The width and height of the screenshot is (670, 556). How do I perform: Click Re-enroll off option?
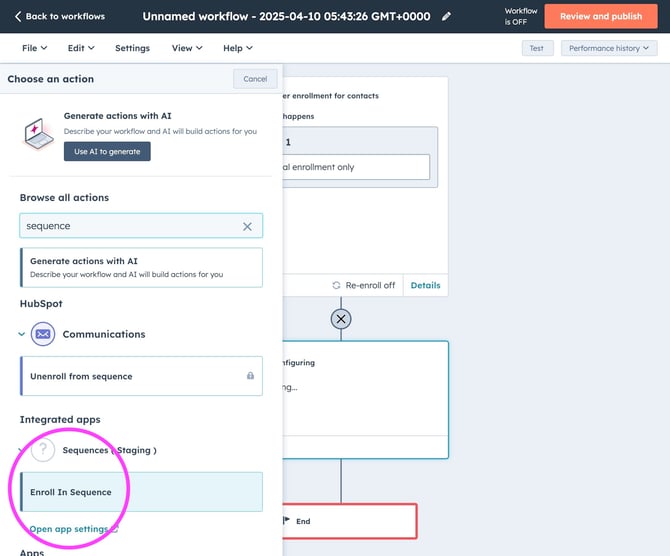click(364, 285)
